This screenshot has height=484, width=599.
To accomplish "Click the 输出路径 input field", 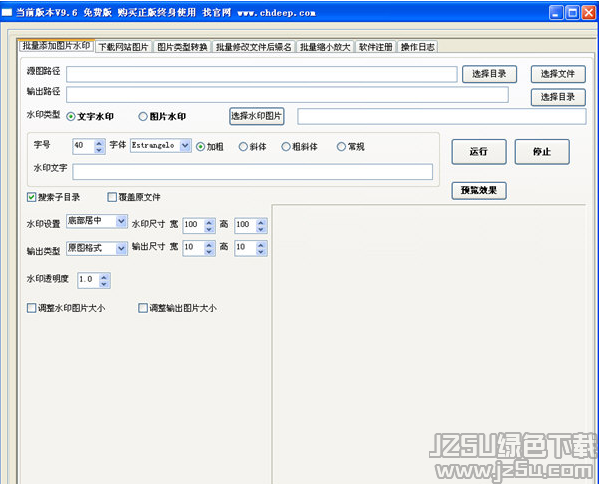I will point(287,94).
